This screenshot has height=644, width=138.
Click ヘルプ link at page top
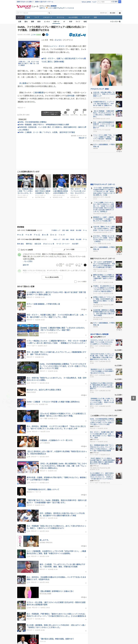(94, 2)
